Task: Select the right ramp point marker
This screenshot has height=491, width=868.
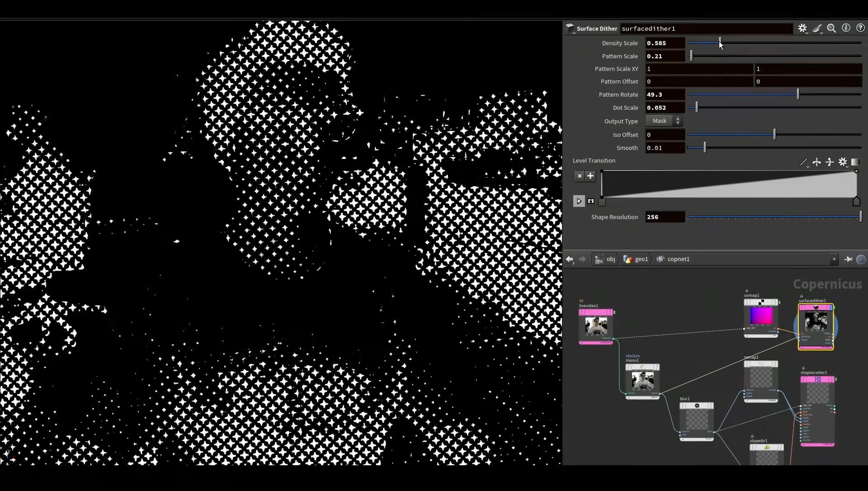Action: (x=856, y=201)
